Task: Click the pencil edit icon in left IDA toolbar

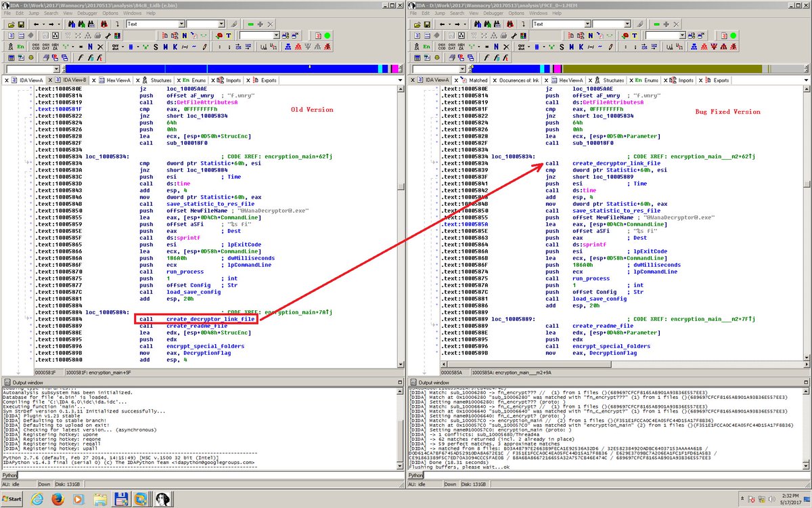Action: (x=204, y=47)
